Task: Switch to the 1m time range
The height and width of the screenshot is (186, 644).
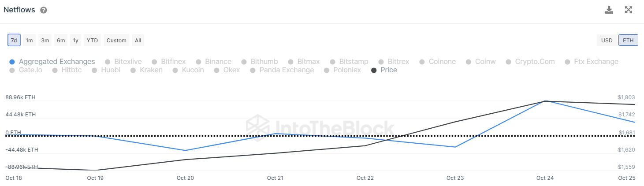Action: (29, 41)
